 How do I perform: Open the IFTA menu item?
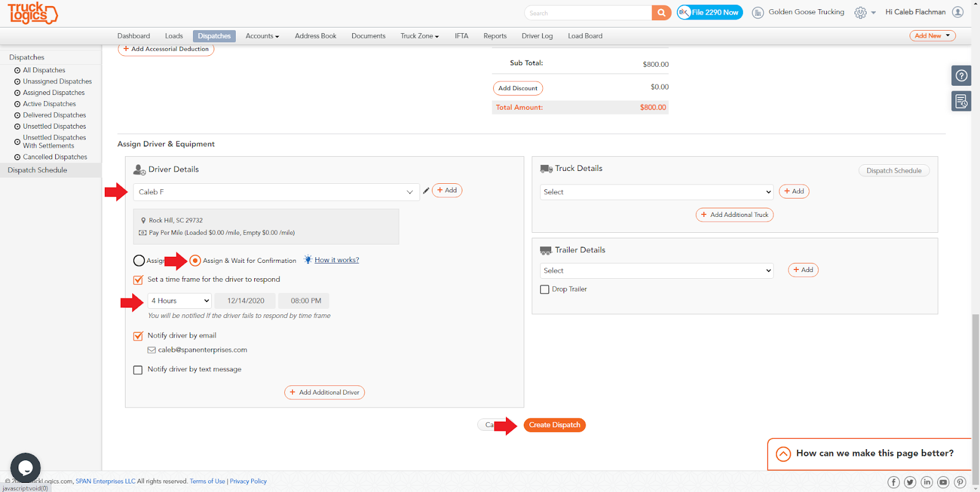(x=461, y=36)
